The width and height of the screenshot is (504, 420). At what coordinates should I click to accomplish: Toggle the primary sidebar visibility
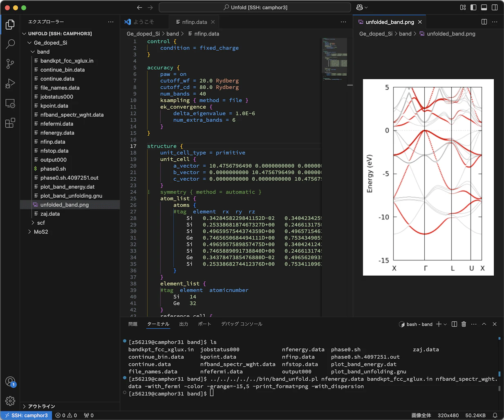coord(474,7)
